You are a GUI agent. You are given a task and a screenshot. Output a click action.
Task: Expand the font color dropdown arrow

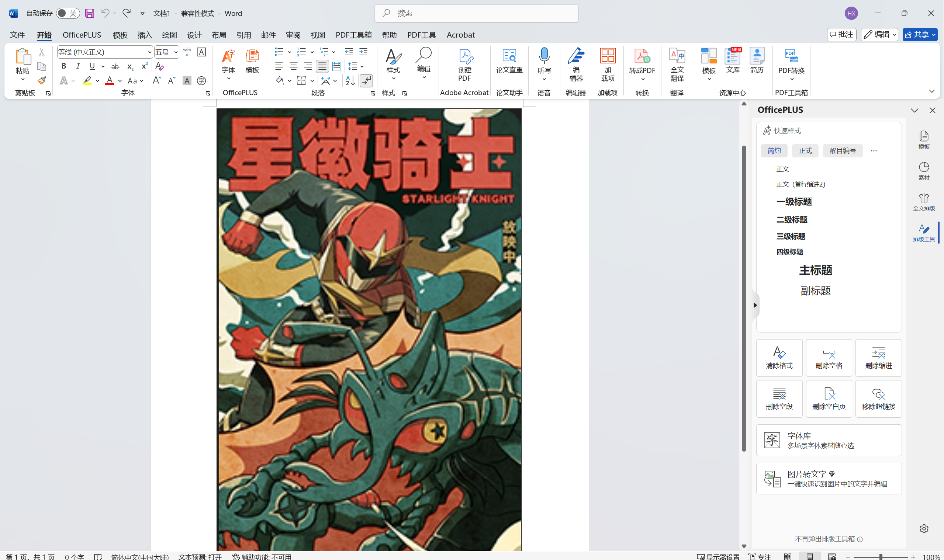pyautogui.click(x=120, y=81)
